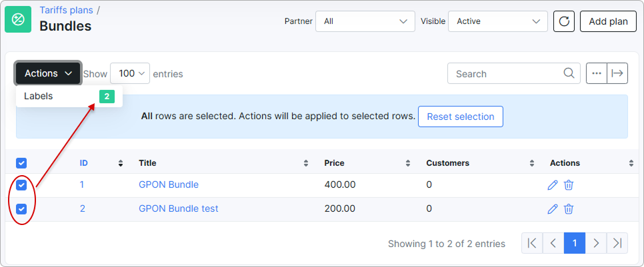Viewport: 644px width, 267px height.
Task: Click the Title column header
Action: tap(147, 163)
